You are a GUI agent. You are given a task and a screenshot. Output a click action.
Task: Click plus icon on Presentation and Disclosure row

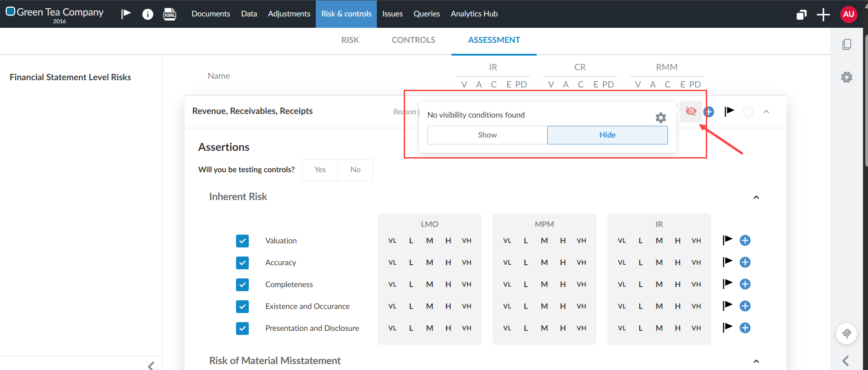pos(745,328)
